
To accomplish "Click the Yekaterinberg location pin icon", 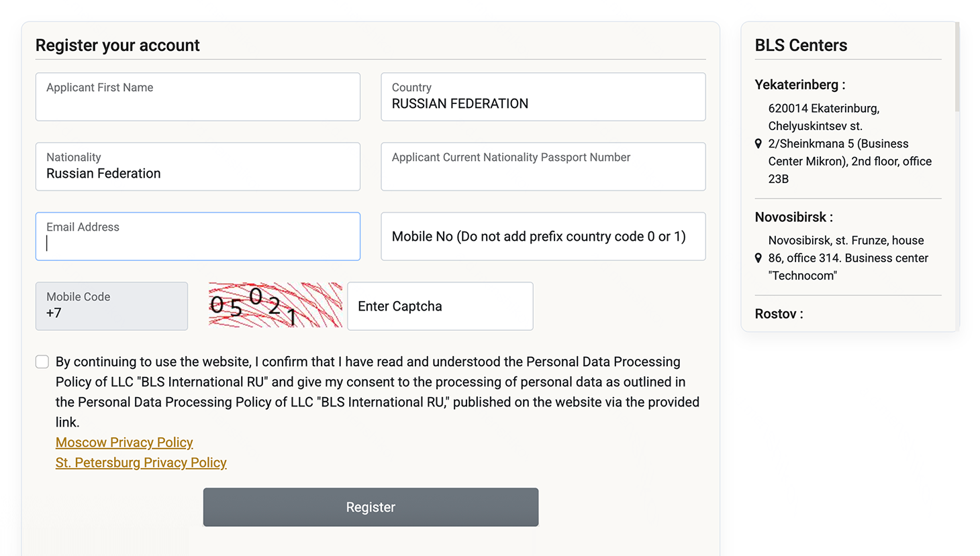I will click(758, 144).
